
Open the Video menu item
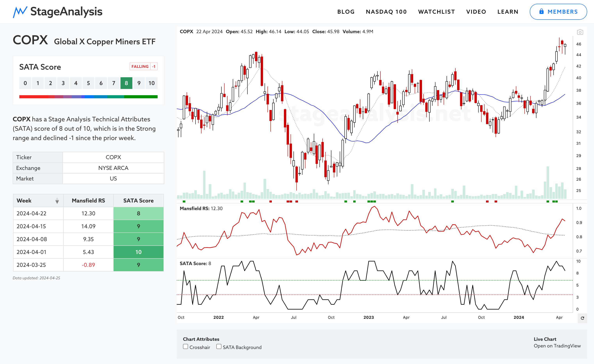[476, 12]
